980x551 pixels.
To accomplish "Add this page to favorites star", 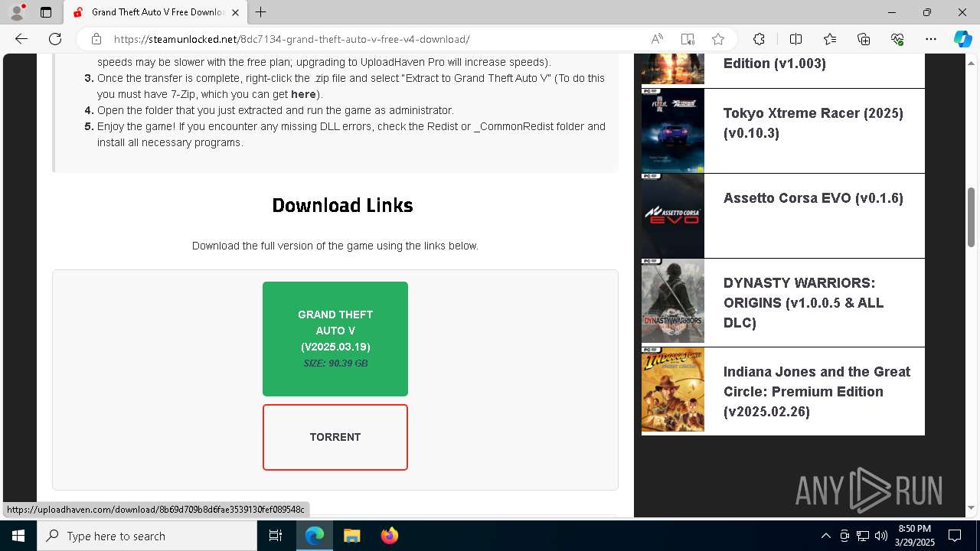I will 717,39.
